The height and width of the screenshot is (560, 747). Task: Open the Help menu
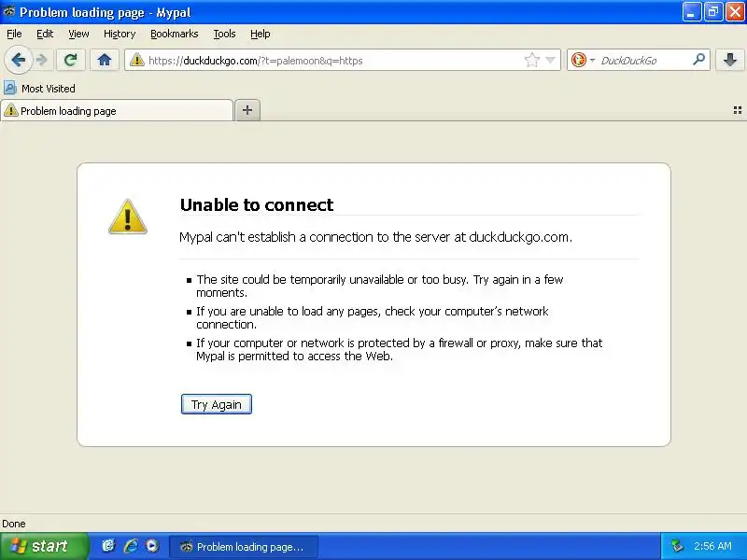(x=261, y=34)
